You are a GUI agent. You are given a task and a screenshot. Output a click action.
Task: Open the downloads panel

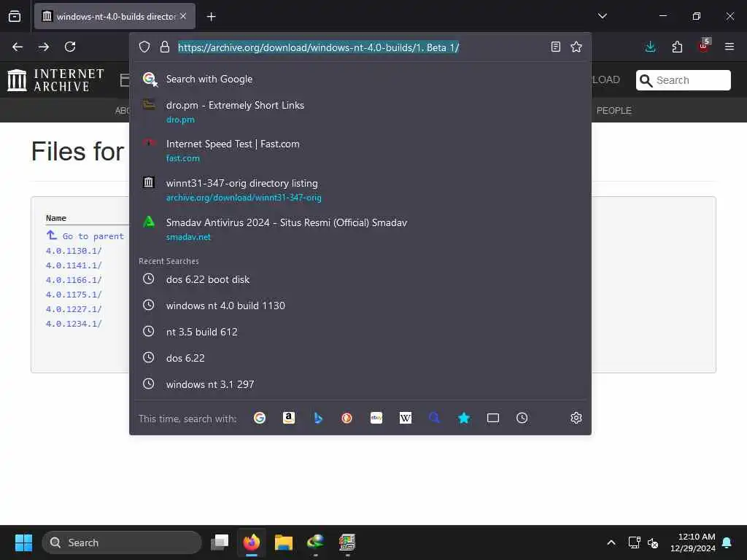click(x=650, y=47)
